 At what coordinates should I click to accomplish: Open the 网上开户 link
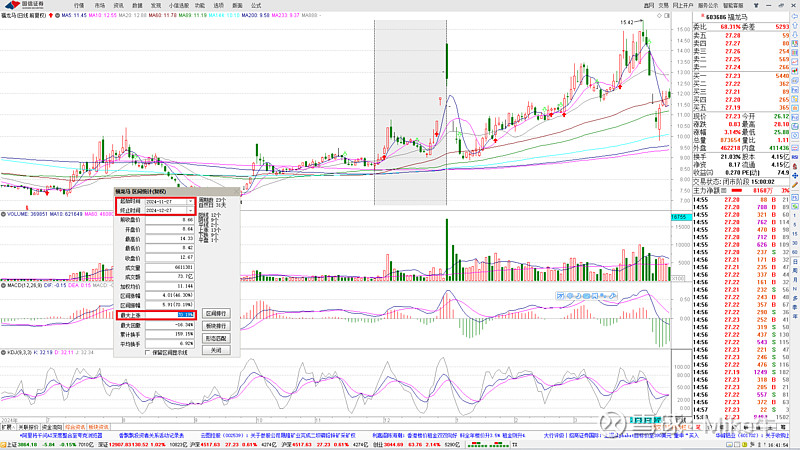pyautogui.click(x=683, y=5)
